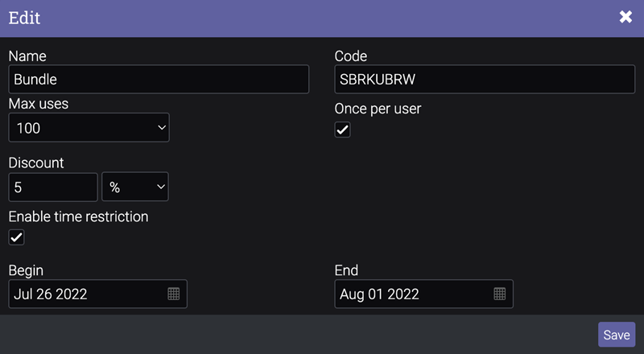Screen dimensions: 644x354
Task: Disable the Enable time restriction checkbox
Action: pos(17,237)
